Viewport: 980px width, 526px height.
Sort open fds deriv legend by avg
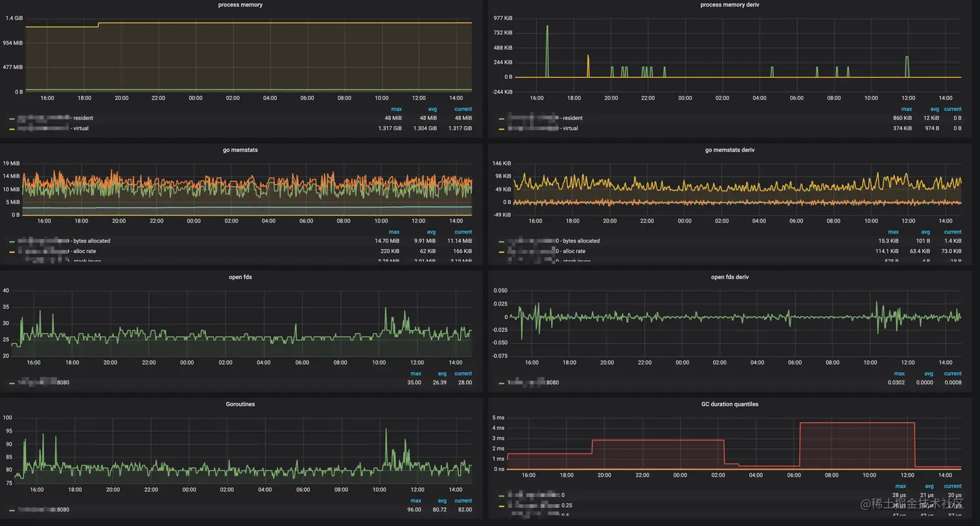(x=929, y=374)
